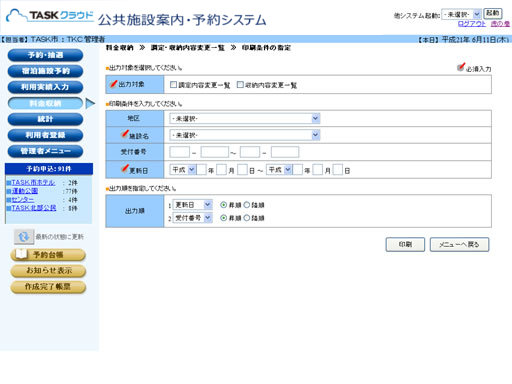Select 降順 for output order row 2
The image size is (512, 384).
pos(247,218)
